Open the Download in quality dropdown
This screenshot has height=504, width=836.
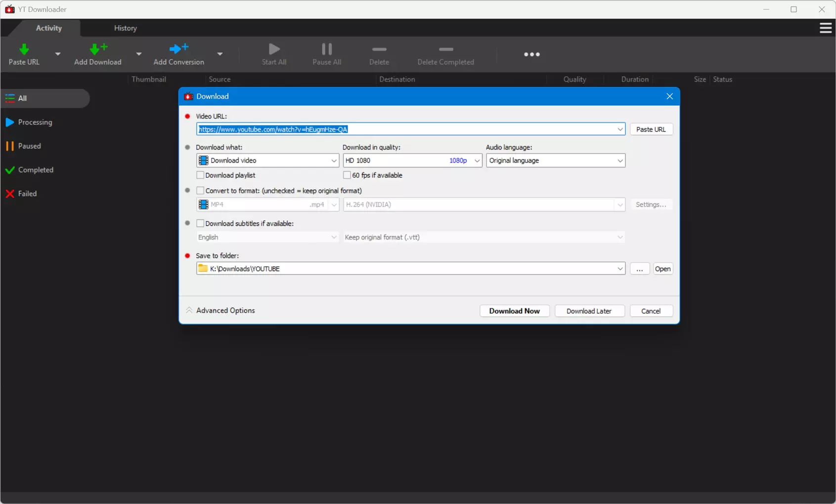pos(412,161)
